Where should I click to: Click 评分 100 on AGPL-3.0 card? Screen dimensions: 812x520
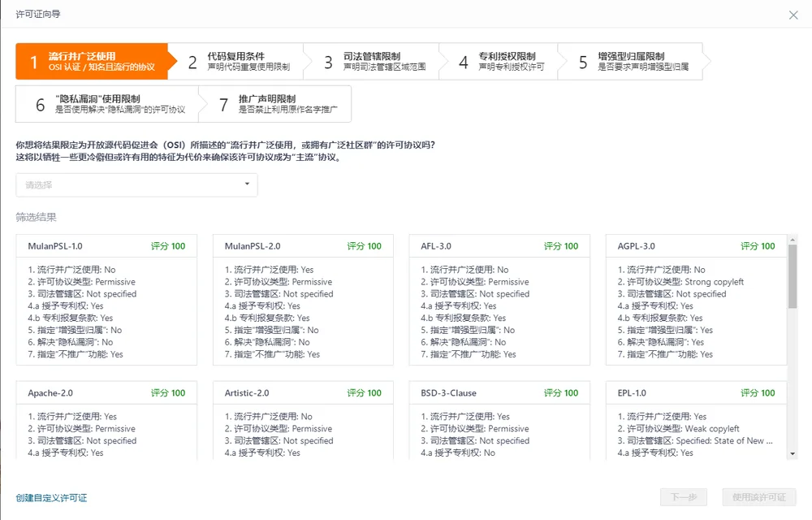point(758,246)
